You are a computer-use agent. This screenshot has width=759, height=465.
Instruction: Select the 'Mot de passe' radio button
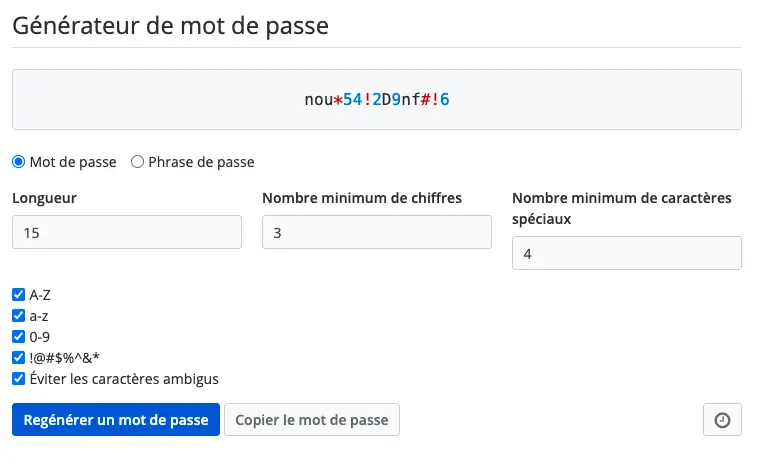(18, 162)
